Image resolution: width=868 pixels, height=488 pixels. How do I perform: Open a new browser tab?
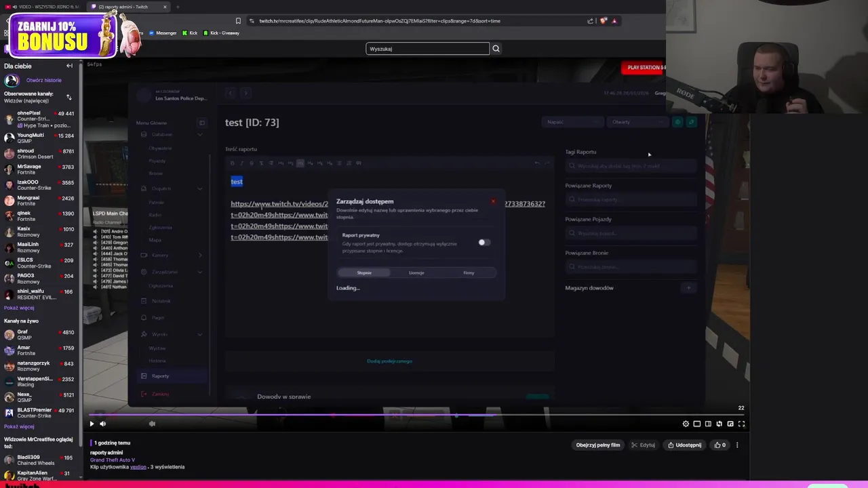(178, 7)
